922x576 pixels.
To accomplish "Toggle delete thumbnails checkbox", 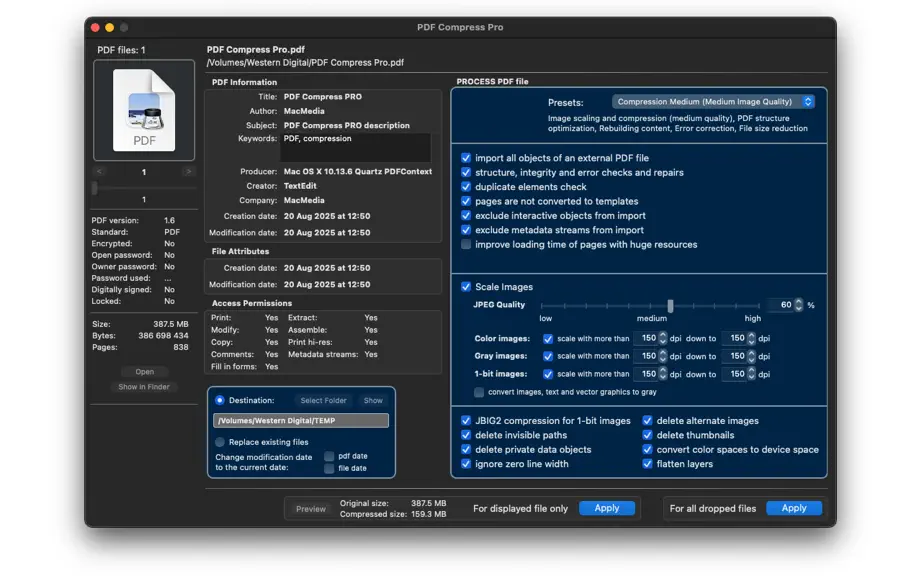I will [647, 435].
